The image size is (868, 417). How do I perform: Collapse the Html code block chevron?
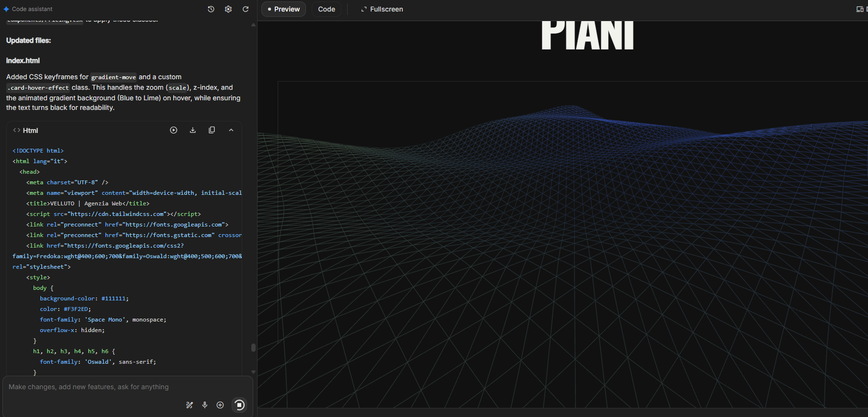point(231,130)
